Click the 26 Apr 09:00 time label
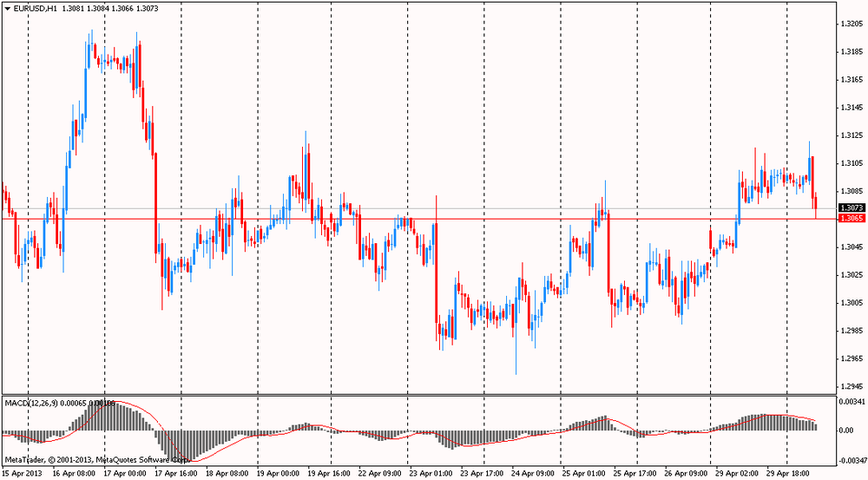The height and width of the screenshot is (480, 868). click(686, 473)
